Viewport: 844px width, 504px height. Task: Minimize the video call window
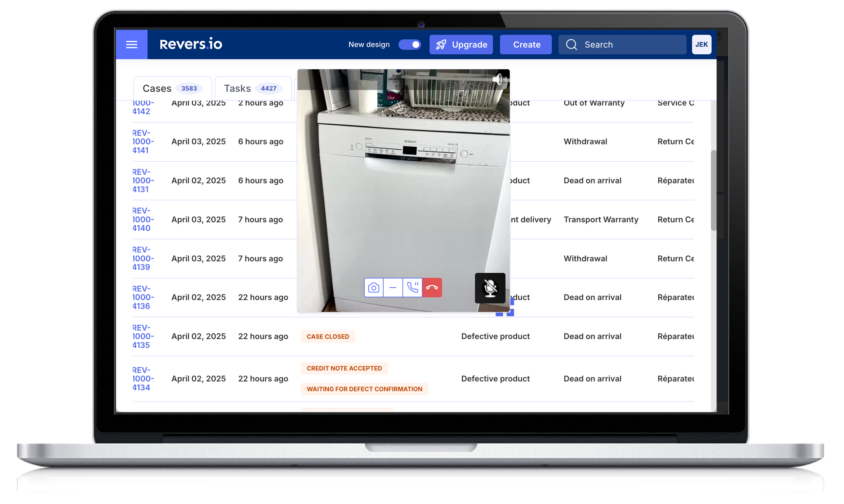pyautogui.click(x=393, y=288)
